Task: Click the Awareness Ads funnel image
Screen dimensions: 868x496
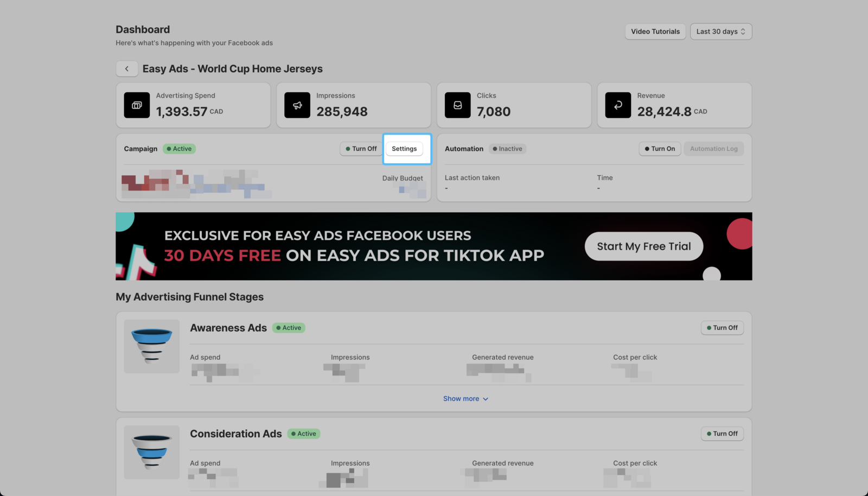Action: [152, 346]
